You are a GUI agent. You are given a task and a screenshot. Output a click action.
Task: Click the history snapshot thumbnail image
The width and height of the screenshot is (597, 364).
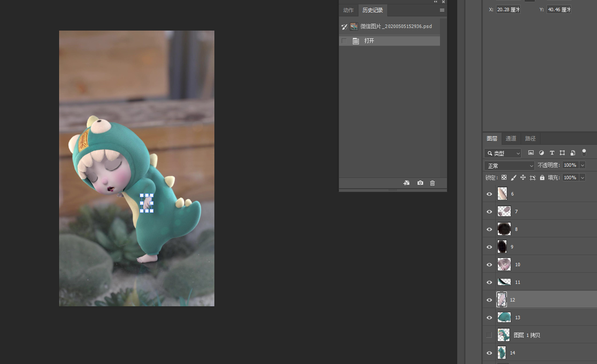click(354, 27)
